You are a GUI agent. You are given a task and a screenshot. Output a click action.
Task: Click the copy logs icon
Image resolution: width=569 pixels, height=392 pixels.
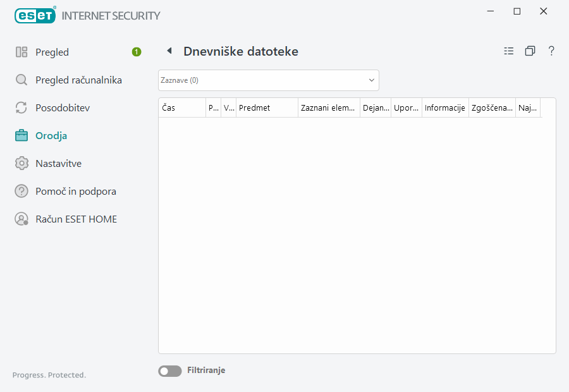pyautogui.click(x=530, y=51)
